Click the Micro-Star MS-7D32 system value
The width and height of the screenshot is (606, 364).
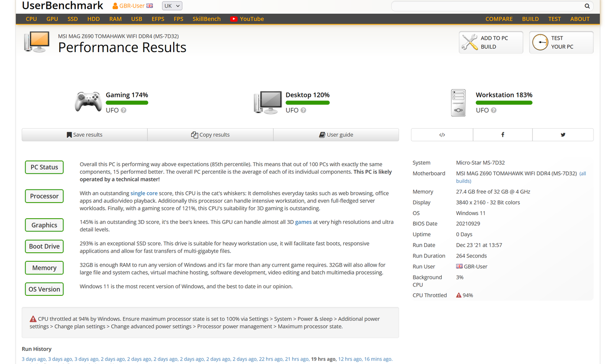coord(481,162)
